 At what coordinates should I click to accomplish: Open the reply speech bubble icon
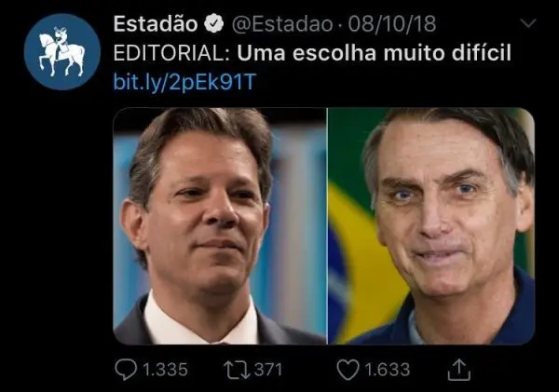tap(126, 370)
